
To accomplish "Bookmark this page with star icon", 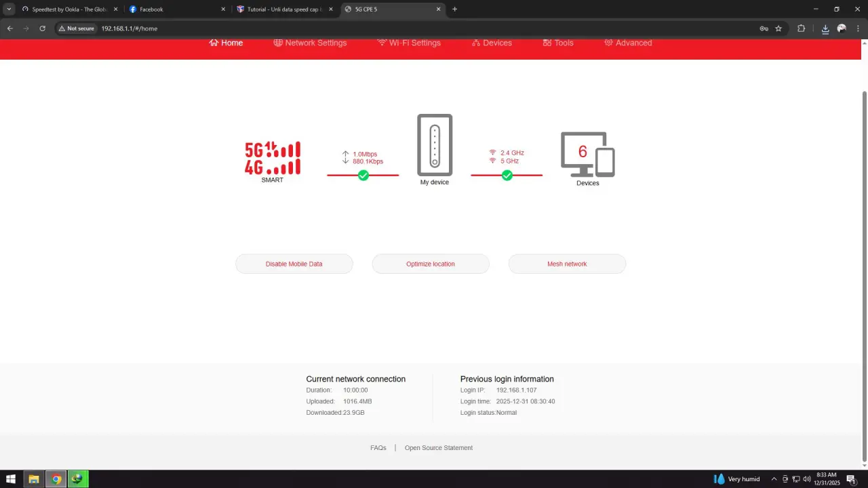I will tap(778, 28).
